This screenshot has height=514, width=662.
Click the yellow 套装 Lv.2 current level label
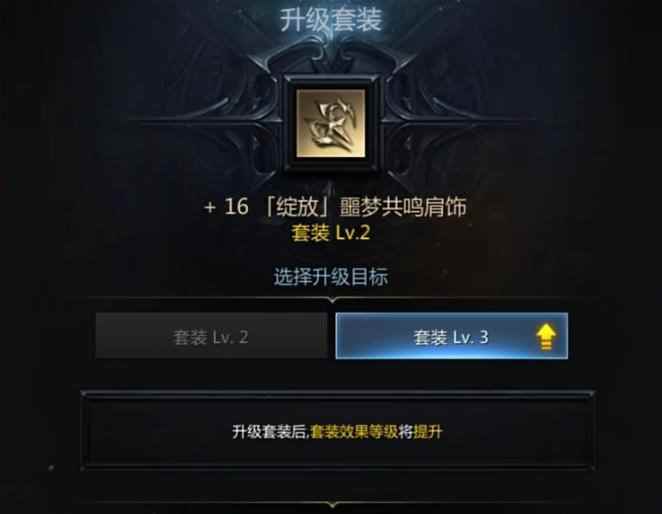click(x=331, y=233)
